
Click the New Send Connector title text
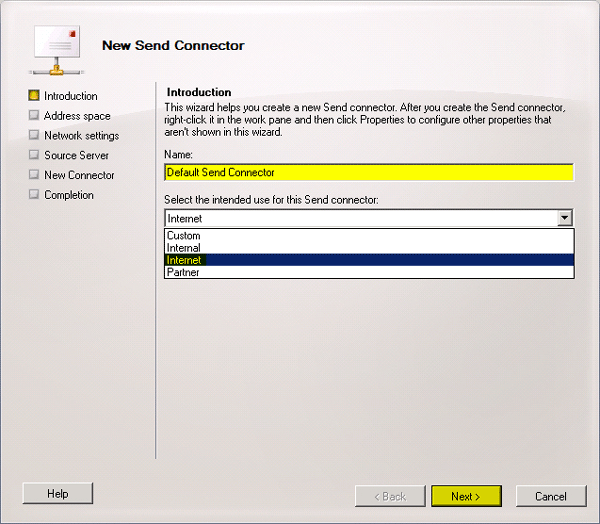(x=173, y=46)
